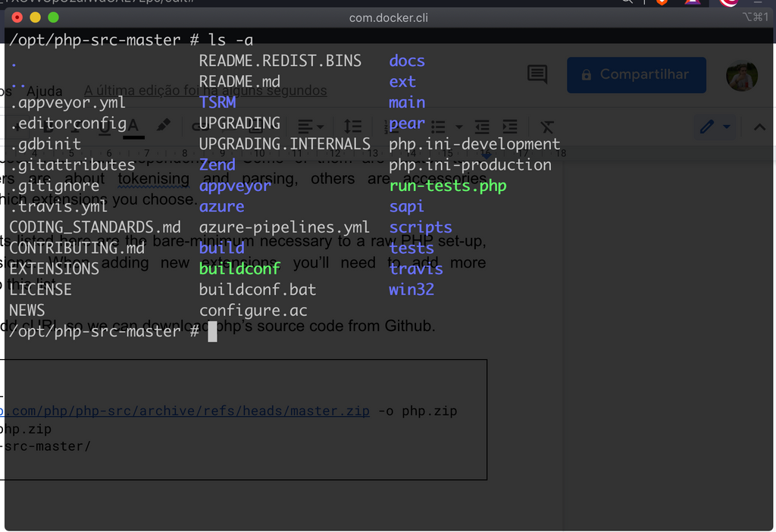Open the comment history icon
The width and height of the screenshot is (776, 532).
pyautogui.click(x=537, y=74)
